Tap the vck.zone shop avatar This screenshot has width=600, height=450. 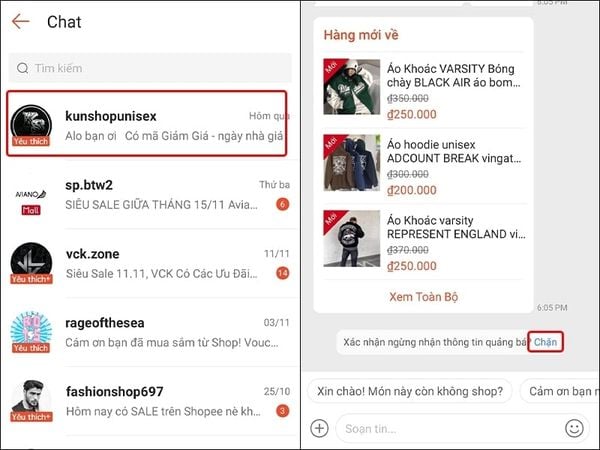[x=31, y=262]
